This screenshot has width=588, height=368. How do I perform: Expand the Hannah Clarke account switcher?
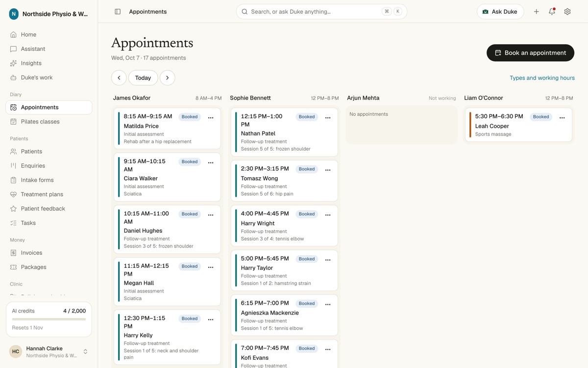(x=85, y=351)
